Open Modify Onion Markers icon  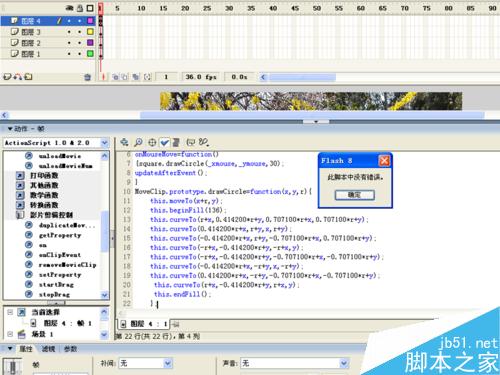coord(147,77)
